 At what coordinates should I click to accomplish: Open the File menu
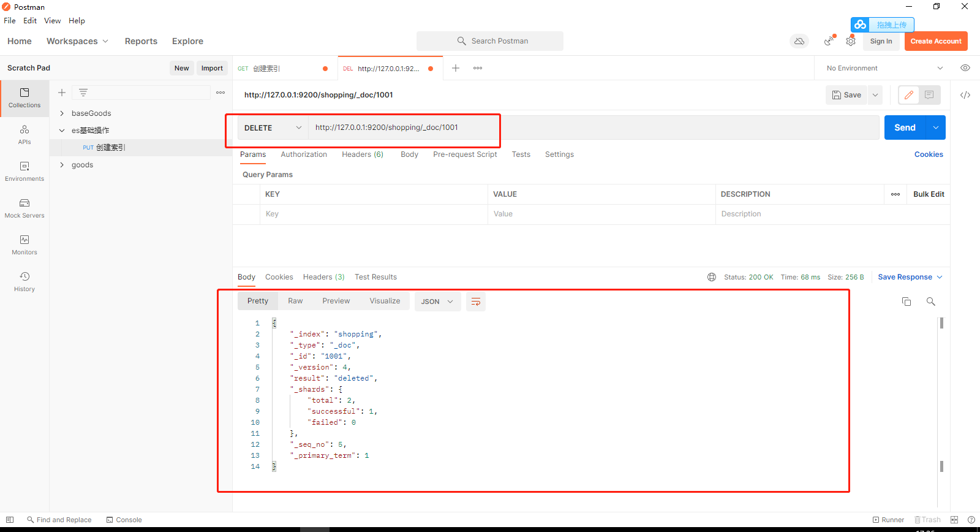[x=10, y=21]
